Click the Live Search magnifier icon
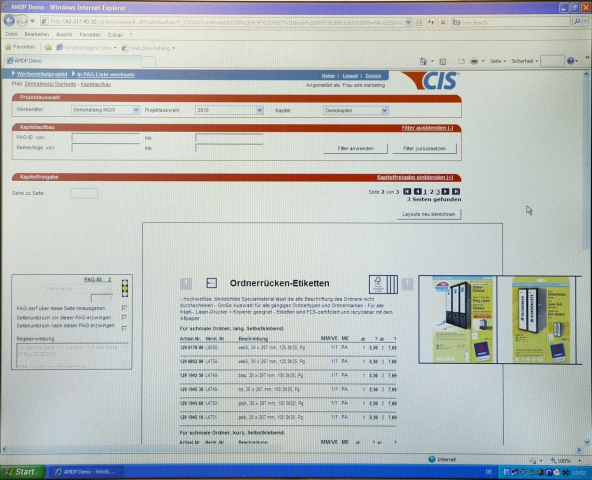The height and width of the screenshot is (480, 592). click(577, 22)
